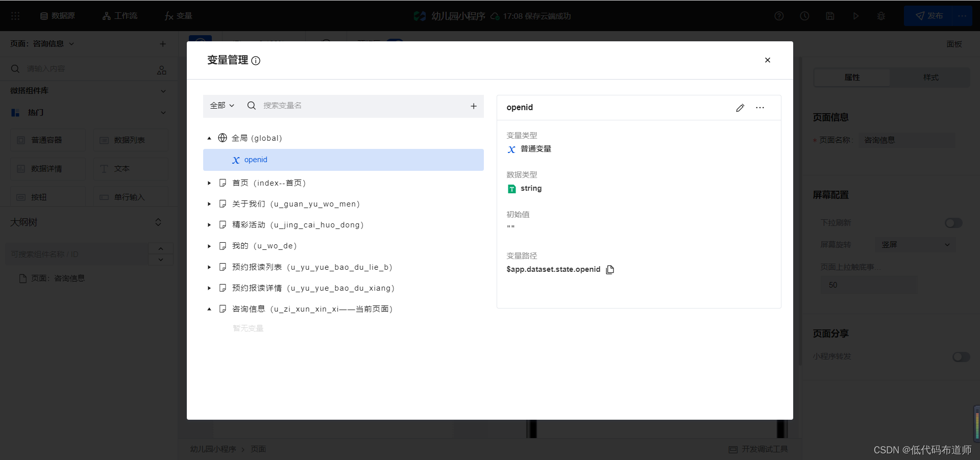Click the 页面 breadcrumb item
This screenshot has width=980, height=460.
[x=258, y=449]
